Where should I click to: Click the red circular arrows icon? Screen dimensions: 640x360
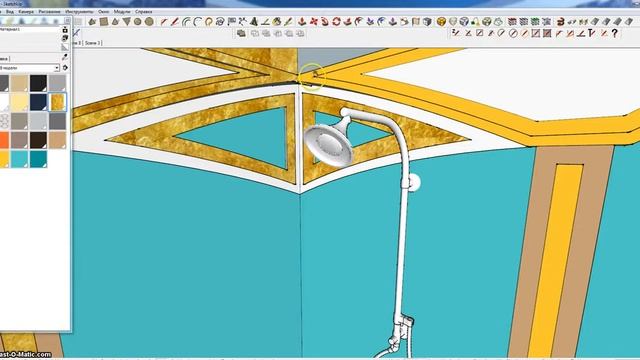click(x=336, y=22)
